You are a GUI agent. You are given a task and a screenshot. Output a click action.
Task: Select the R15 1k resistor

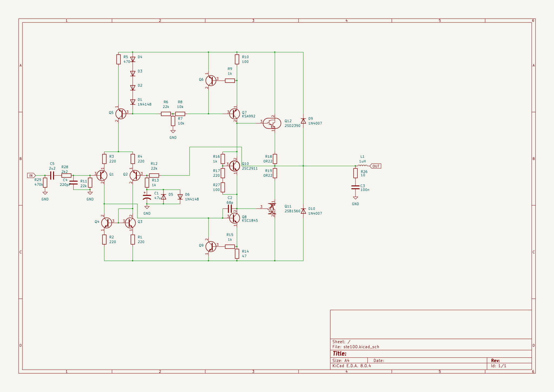point(230,246)
